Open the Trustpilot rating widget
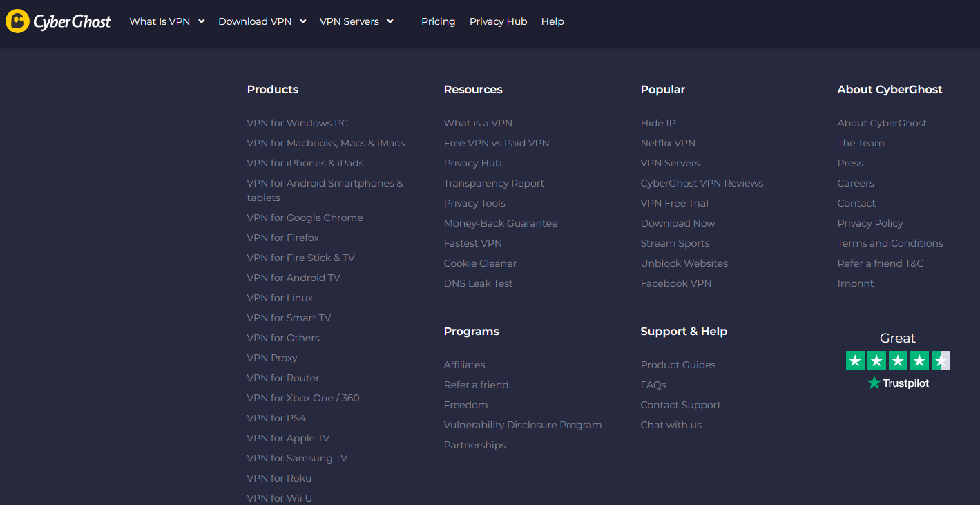Image resolution: width=980 pixels, height=505 pixels. [898, 361]
